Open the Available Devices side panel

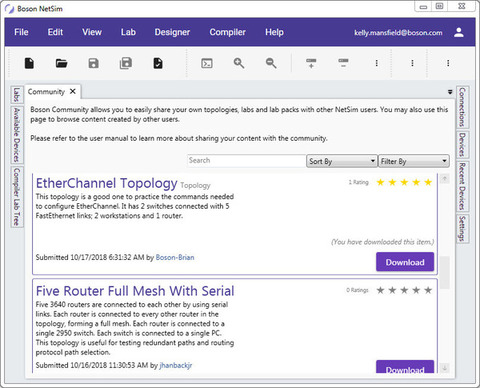pos(16,135)
